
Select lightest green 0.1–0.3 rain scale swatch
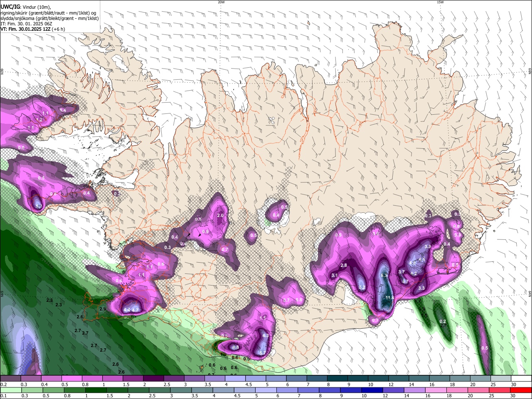point(11,390)
